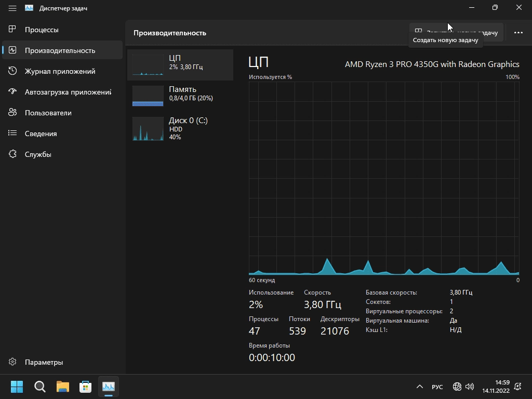
Task: Open the Автозагрузка приложений page
Action: pyautogui.click(x=62, y=91)
